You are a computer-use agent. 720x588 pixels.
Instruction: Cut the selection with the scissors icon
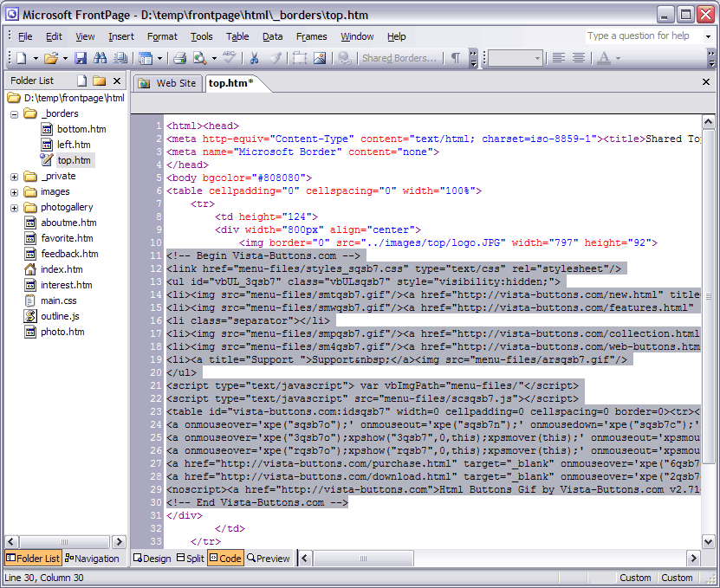254,58
